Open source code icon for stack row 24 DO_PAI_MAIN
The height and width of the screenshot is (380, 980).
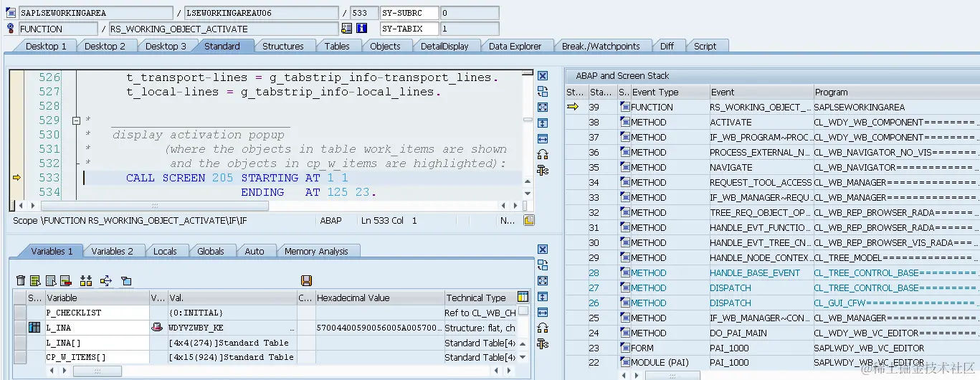click(625, 333)
